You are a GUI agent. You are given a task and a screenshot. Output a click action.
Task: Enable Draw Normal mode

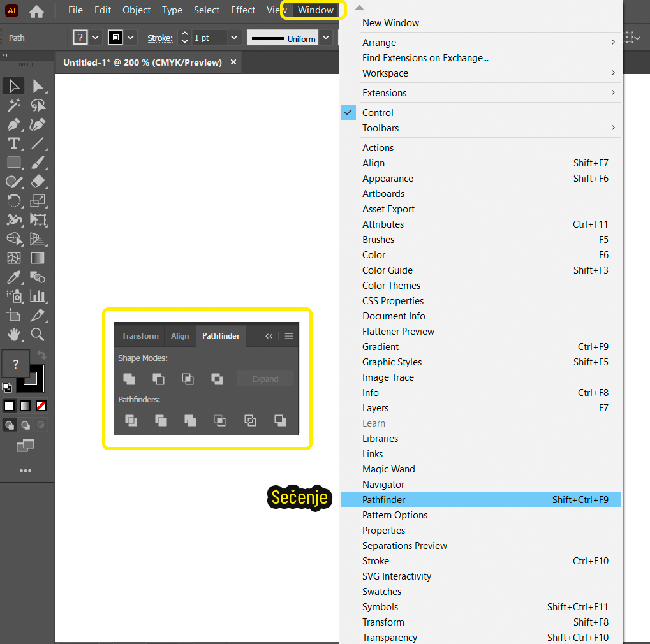click(10, 425)
